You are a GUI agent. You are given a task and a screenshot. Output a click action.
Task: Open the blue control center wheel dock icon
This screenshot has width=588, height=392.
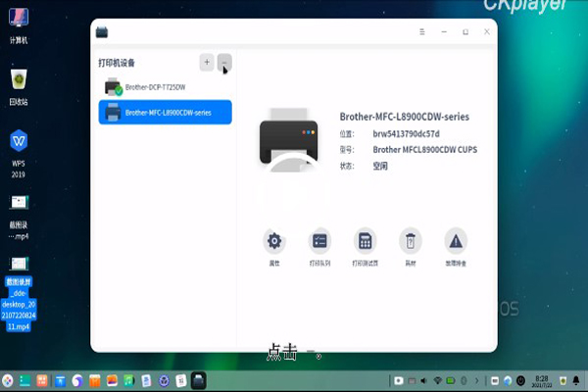164,381
